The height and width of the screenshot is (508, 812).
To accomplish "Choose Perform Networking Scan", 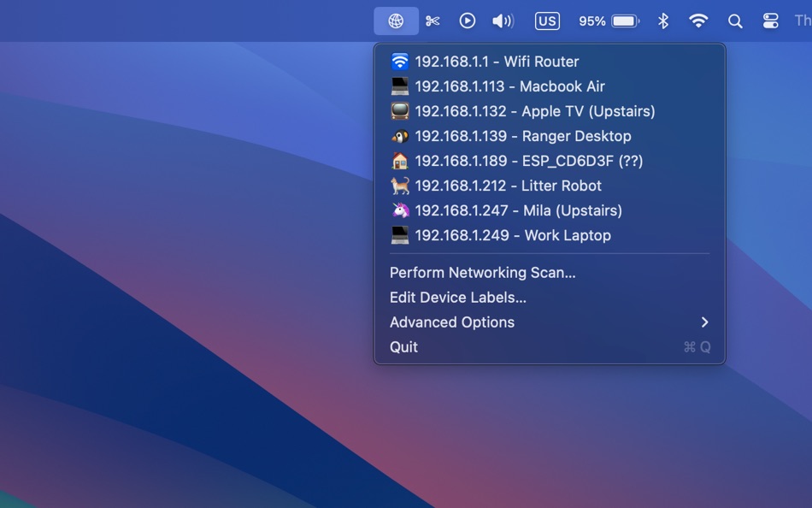I will pyautogui.click(x=483, y=273).
